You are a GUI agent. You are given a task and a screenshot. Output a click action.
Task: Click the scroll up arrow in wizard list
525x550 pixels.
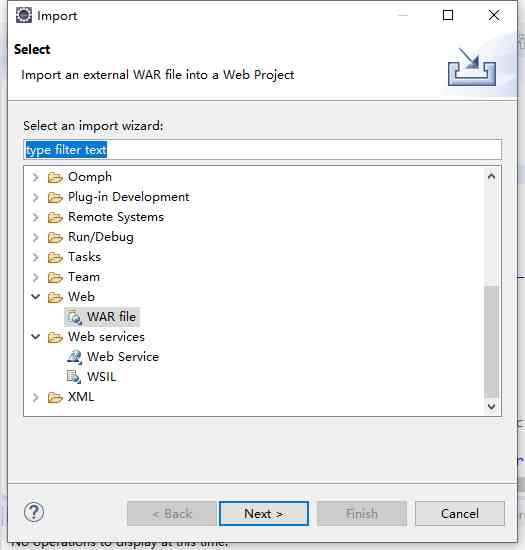(491, 176)
